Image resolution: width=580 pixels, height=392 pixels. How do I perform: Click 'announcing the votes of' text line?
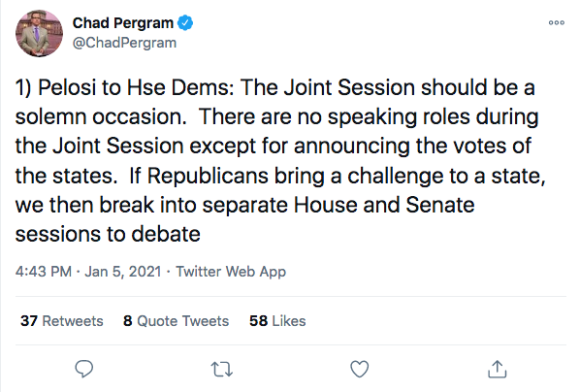(x=412, y=147)
